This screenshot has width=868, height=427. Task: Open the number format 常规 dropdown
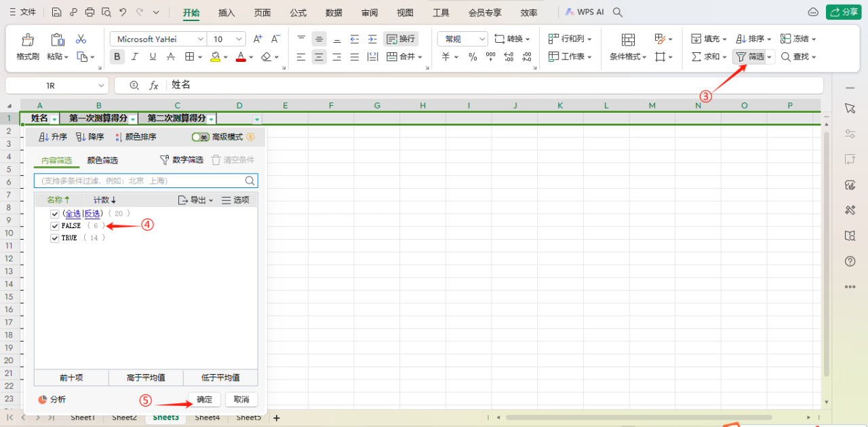pos(483,39)
